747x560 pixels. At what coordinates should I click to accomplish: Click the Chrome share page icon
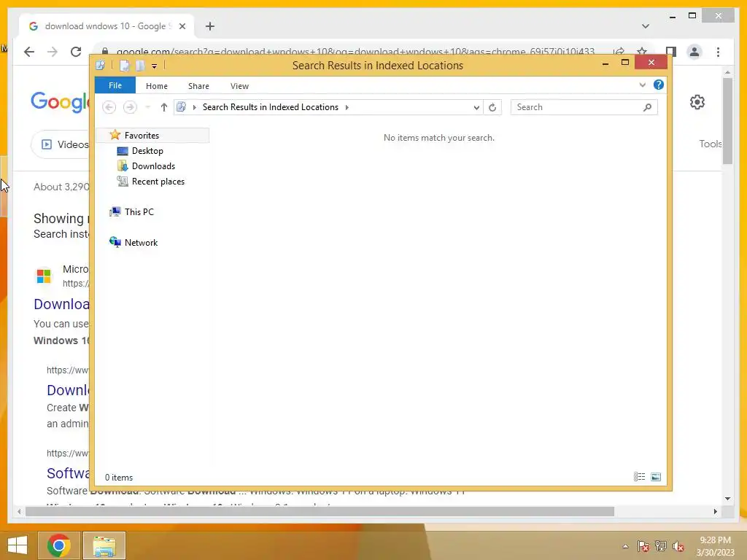tap(619, 52)
